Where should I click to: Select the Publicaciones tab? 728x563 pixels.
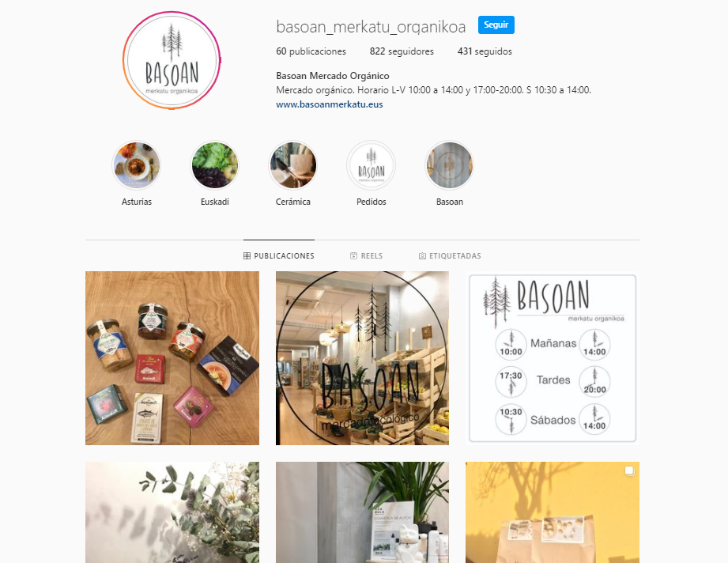coord(279,256)
